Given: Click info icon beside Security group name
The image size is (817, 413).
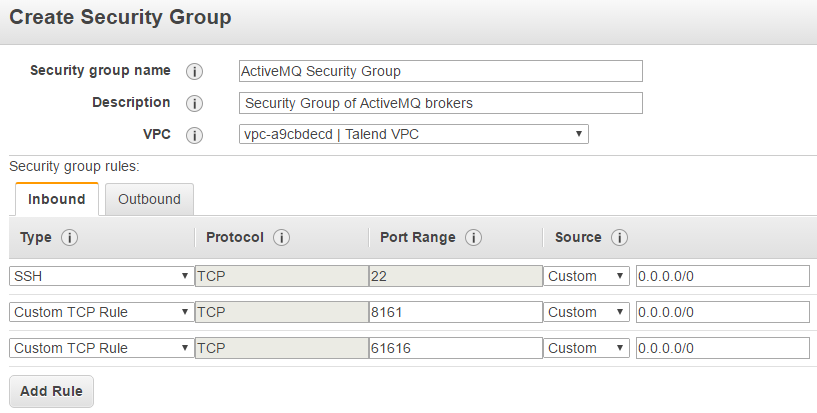Looking at the screenshot, I should pos(195,72).
